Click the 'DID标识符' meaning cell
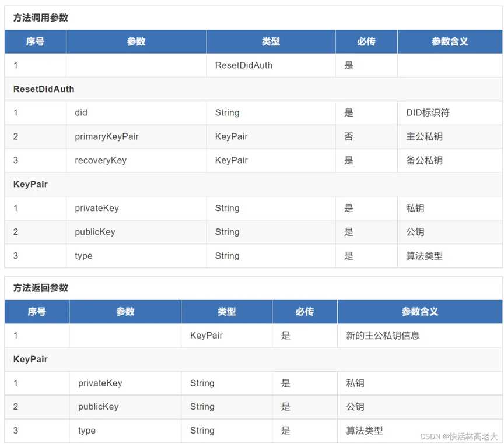The height and width of the screenshot is (444, 504). 428,112
